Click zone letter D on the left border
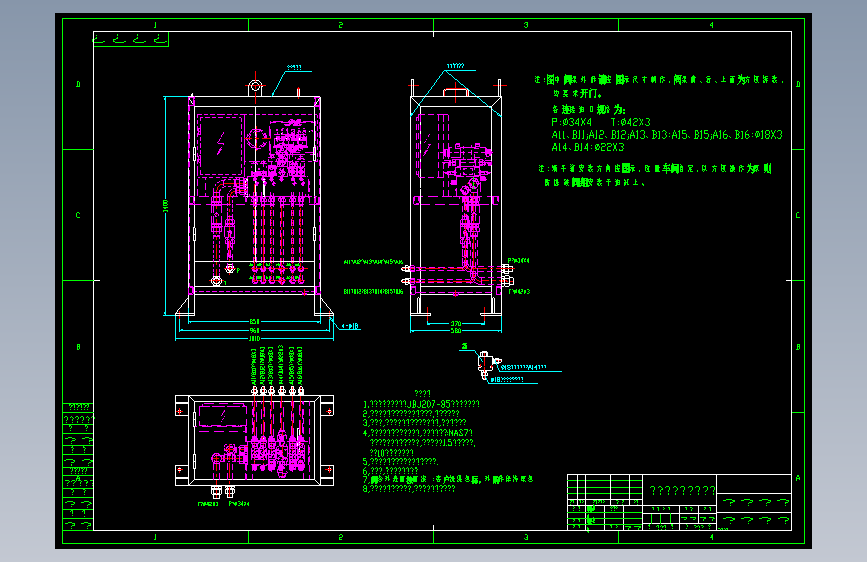The height and width of the screenshot is (562, 867). [x=78, y=85]
